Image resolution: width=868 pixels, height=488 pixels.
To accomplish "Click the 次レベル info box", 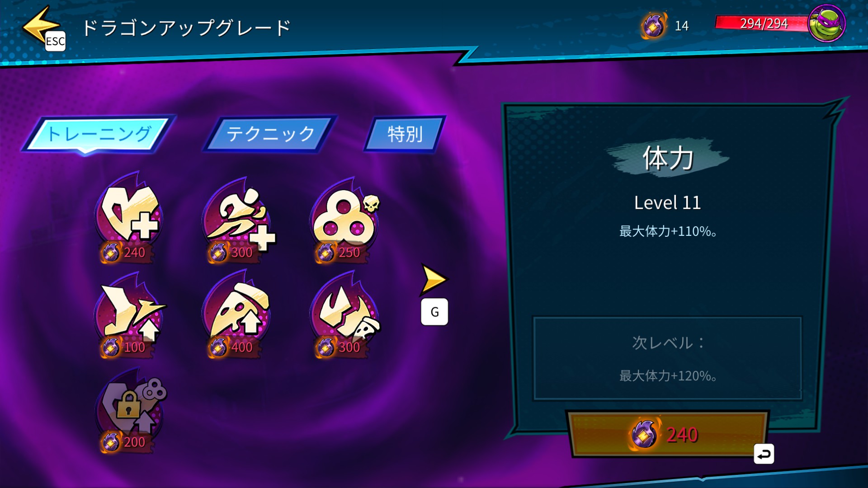I will click(x=667, y=358).
